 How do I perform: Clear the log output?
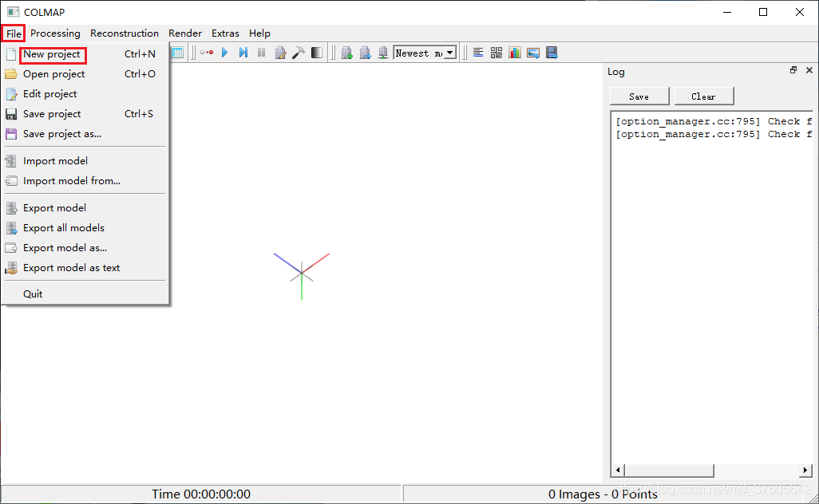pos(703,96)
